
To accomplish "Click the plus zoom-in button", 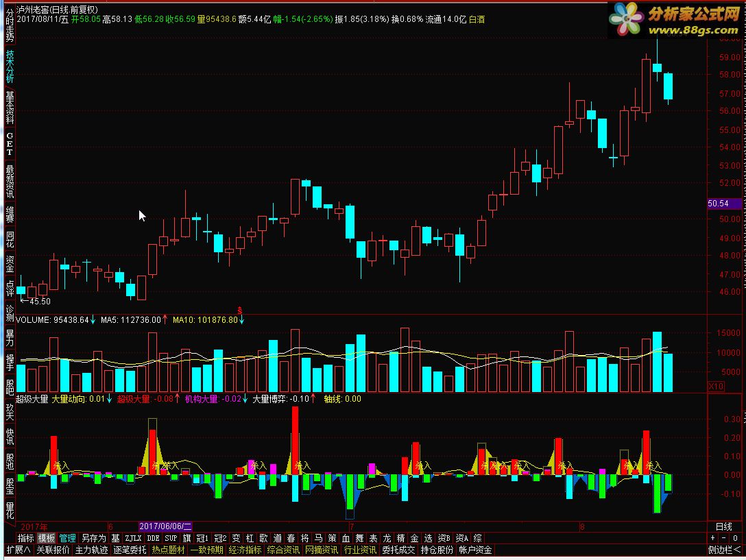I will pyautogui.click(x=712, y=538).
